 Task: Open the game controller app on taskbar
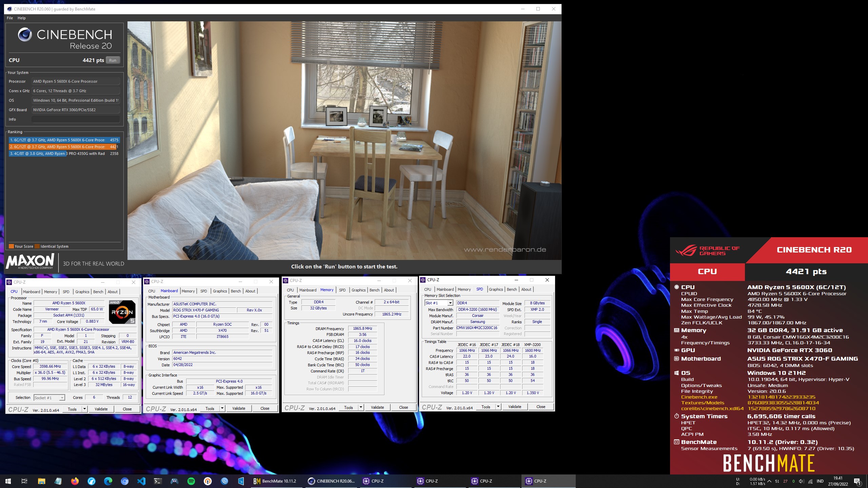[175, 481]
